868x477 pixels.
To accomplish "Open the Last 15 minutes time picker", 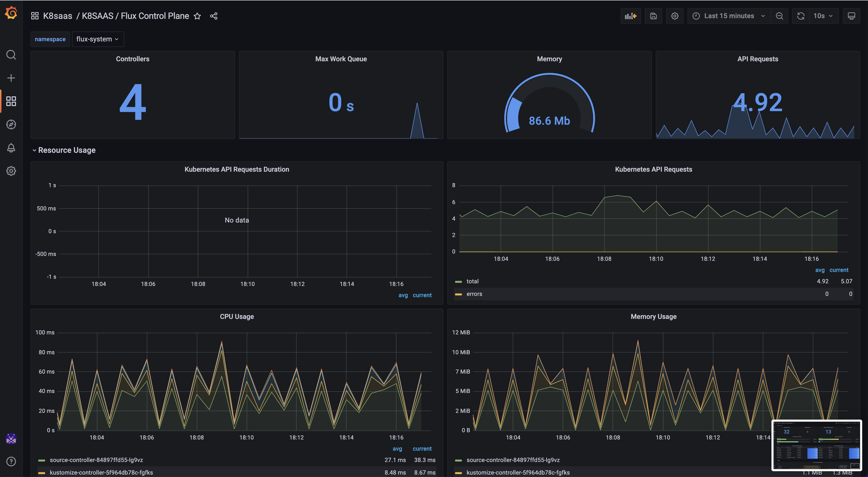I will (x=729, y=16).
